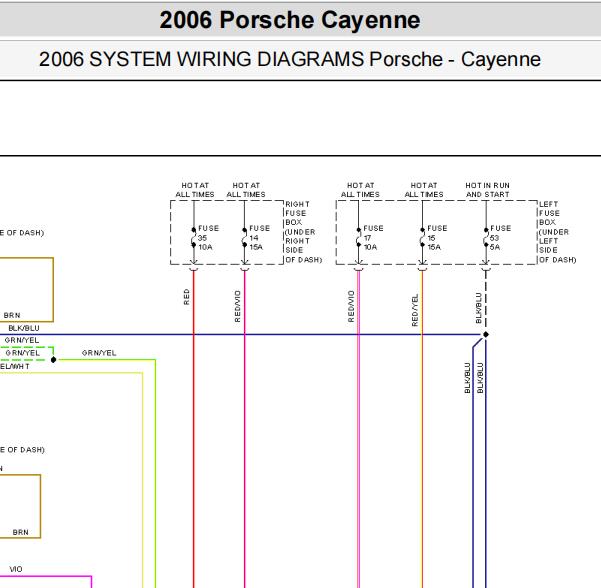The width and height of the screenshot is (601, 588).
Task: Click the horizontal 'BLK/BLU' label at left
Action: click(24, 328)
